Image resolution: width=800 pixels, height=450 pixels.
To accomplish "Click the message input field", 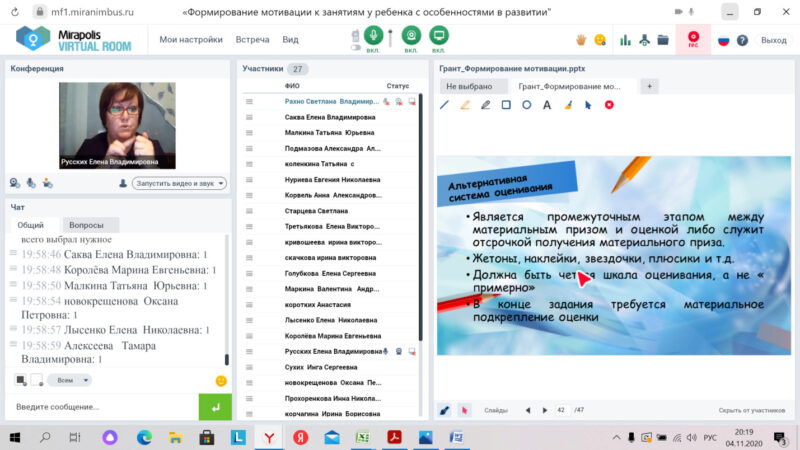I will point(102,407).
